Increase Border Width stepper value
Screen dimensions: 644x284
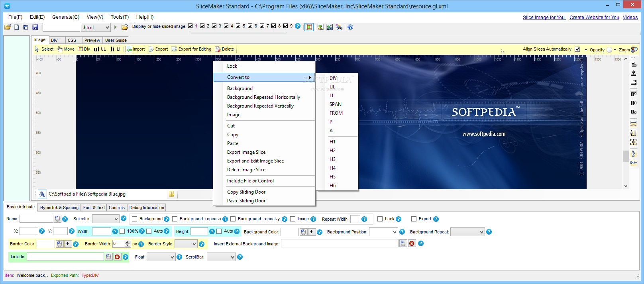tap(128, 242)
